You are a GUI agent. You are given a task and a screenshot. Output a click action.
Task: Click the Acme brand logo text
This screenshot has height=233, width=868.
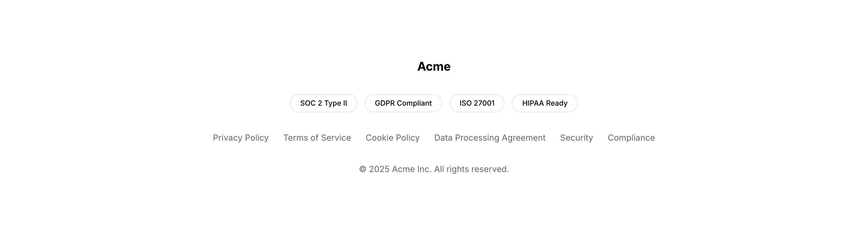[x=434, y=66]
